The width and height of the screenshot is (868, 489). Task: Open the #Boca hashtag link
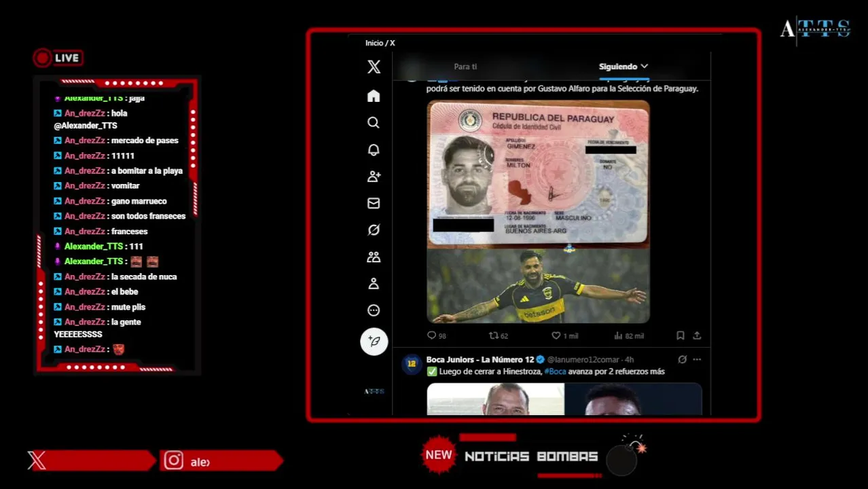[x=555, y=372]
